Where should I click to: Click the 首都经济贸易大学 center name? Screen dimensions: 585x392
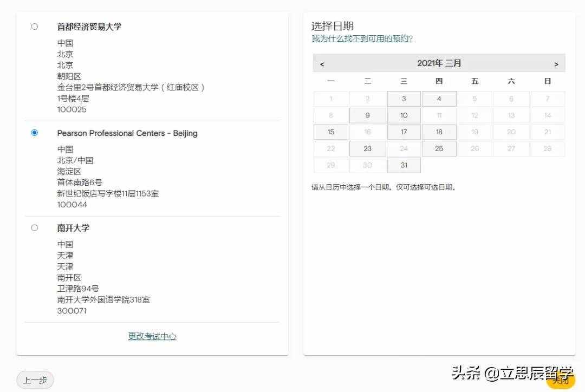tap(89, 27)
